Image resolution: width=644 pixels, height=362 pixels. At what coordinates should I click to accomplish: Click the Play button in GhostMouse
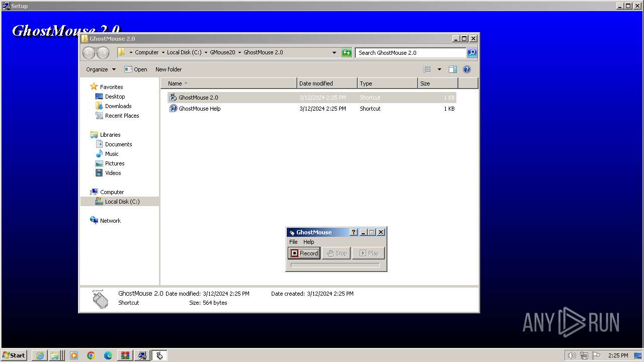point(368,253)
